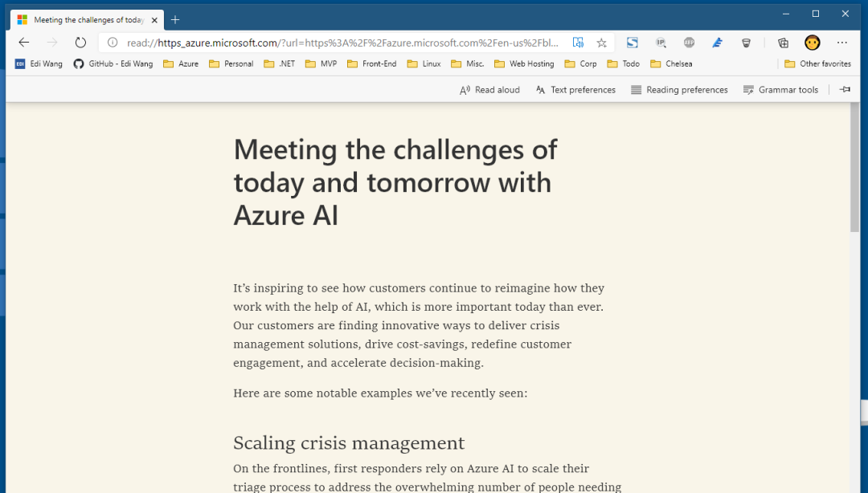Open the Misc. favorites folder
The width and height of the screenshot is (868, 493).
point(468,63)
